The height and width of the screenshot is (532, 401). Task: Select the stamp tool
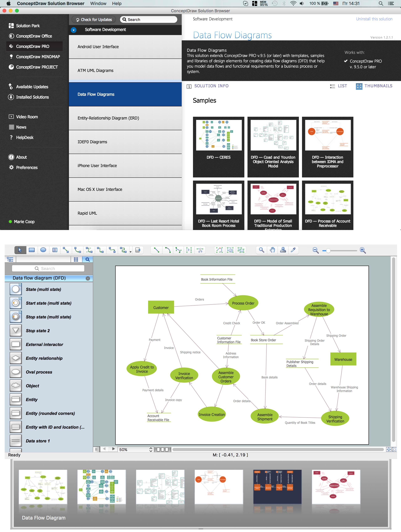(283, 250)
